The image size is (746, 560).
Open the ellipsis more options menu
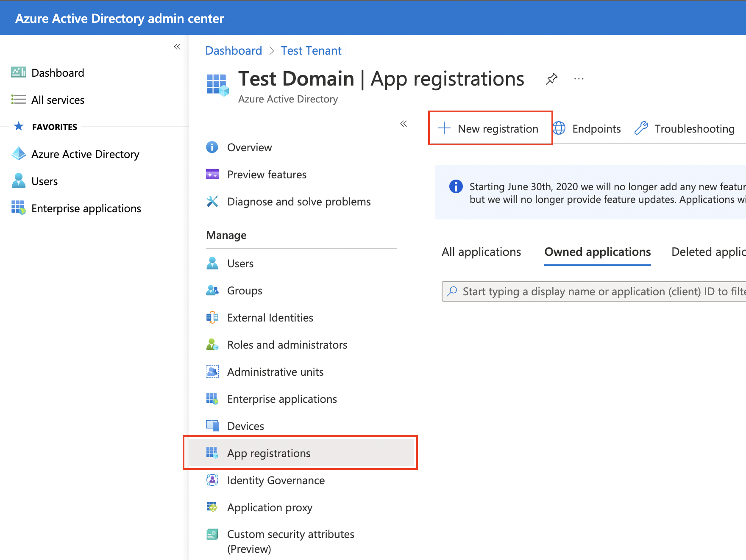pos(579,79)
